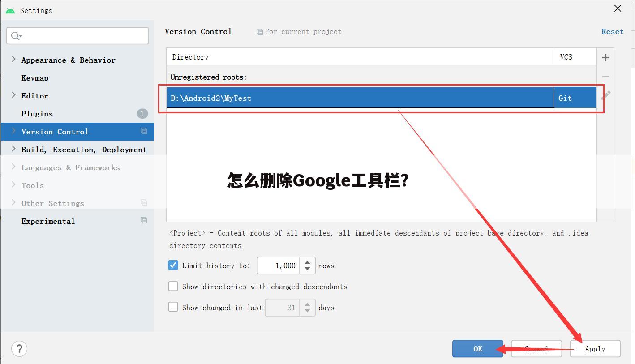Expand the Other Settings node

pyautogui.click(x=13, y=202)
